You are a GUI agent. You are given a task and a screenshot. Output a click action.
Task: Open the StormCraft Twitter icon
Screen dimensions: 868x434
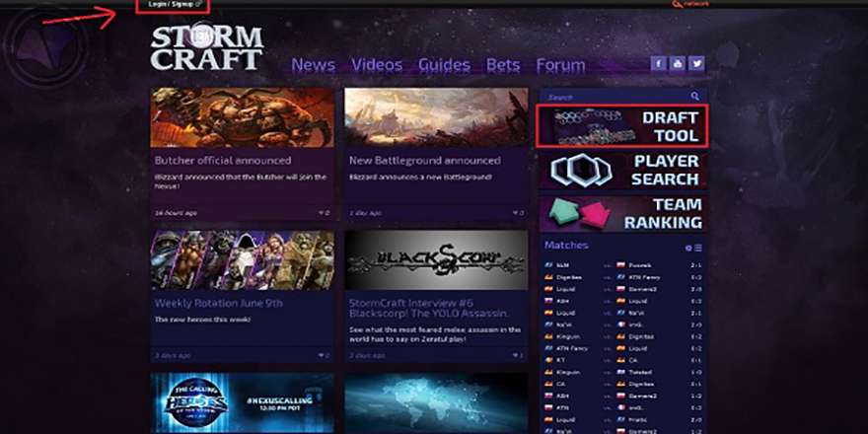click(697, 64)
